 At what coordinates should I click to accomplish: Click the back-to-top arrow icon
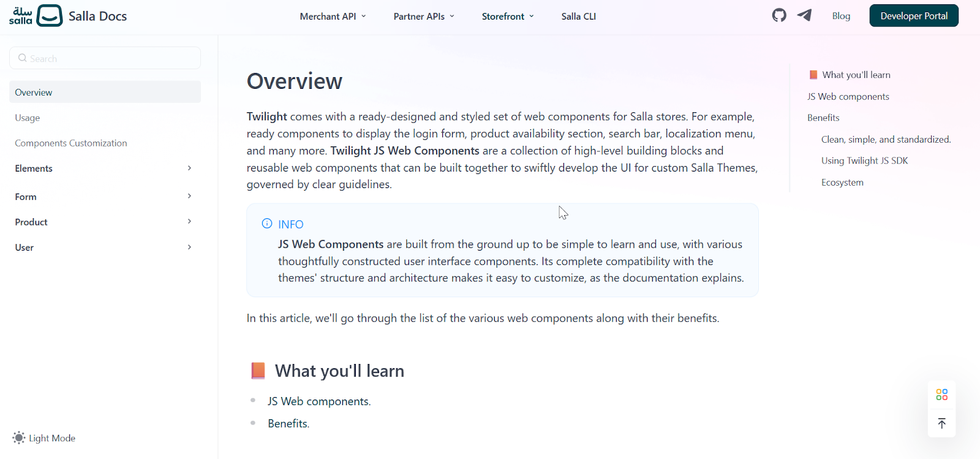942,423
